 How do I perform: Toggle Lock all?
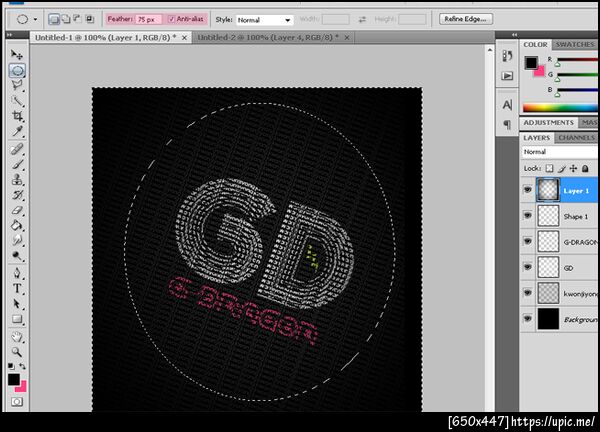pos(585,168)
